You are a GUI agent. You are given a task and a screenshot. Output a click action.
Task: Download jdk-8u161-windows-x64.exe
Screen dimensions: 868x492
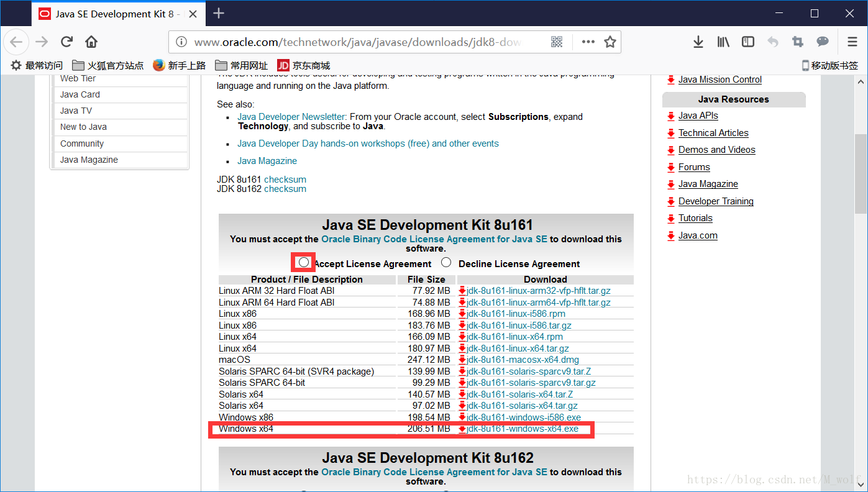(x=523, y=429)
